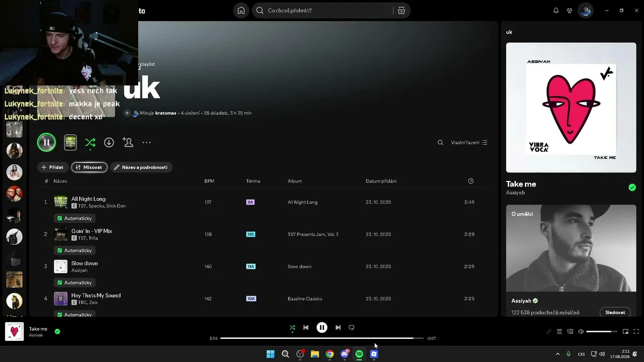Skip to the previous track
The image size is (644, 362).
point(306,328)
